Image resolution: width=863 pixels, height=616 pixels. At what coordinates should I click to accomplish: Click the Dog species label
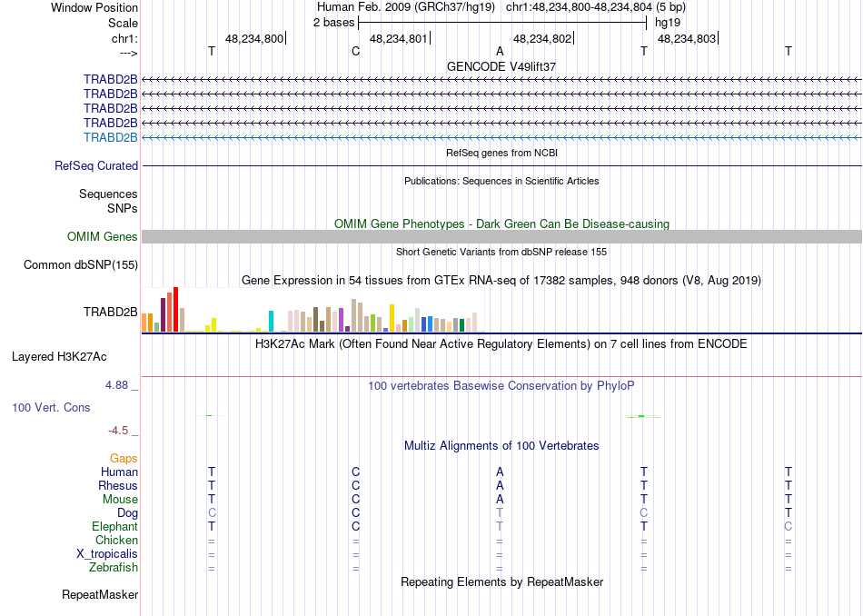coord(128,513)
